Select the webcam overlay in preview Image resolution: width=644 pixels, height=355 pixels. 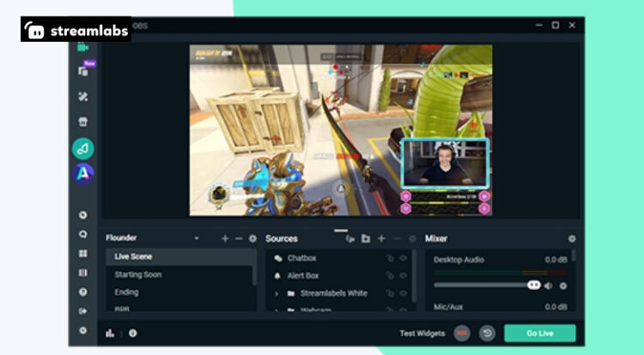pos(445,164)
